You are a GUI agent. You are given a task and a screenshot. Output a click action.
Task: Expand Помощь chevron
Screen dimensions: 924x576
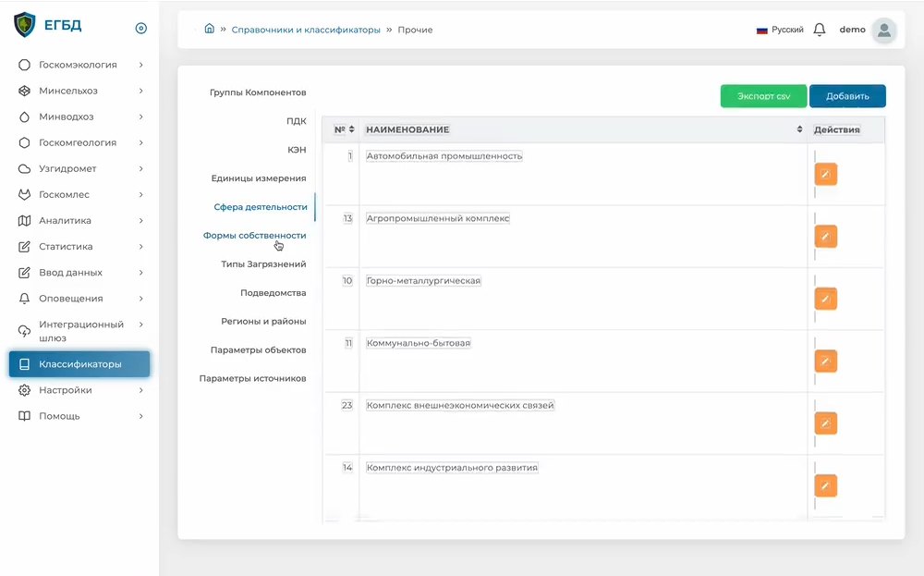pos(140,416)
